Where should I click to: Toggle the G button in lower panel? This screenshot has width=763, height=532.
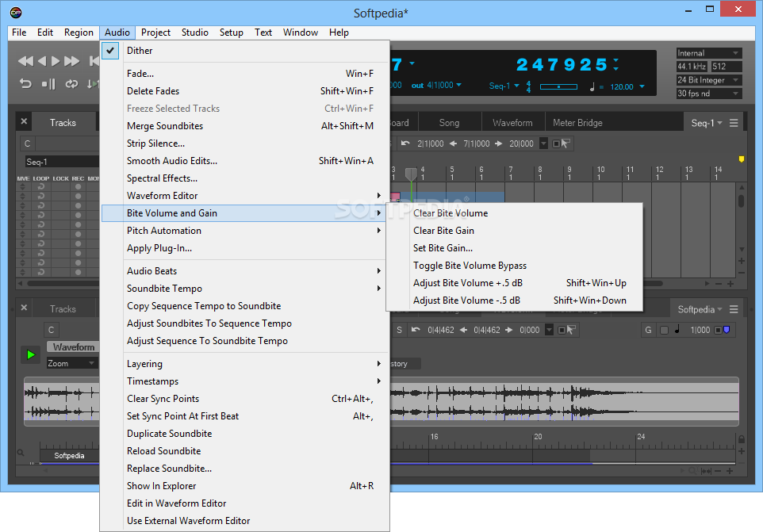click(648, 330)
